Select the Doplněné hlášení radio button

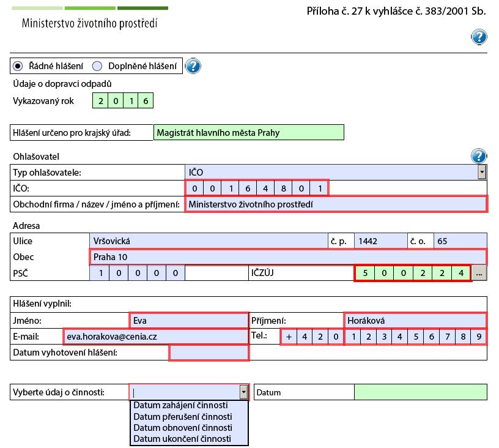click(97, 66)
